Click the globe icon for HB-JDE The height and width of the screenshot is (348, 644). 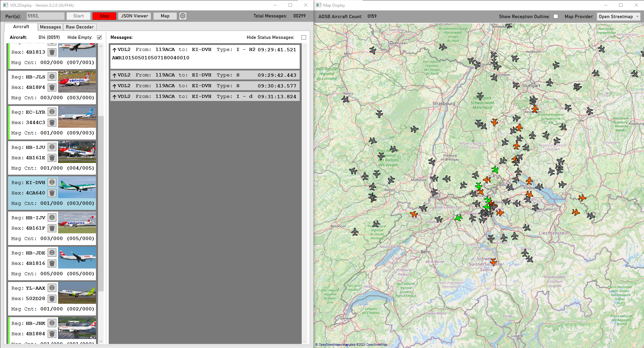point(52,253)
